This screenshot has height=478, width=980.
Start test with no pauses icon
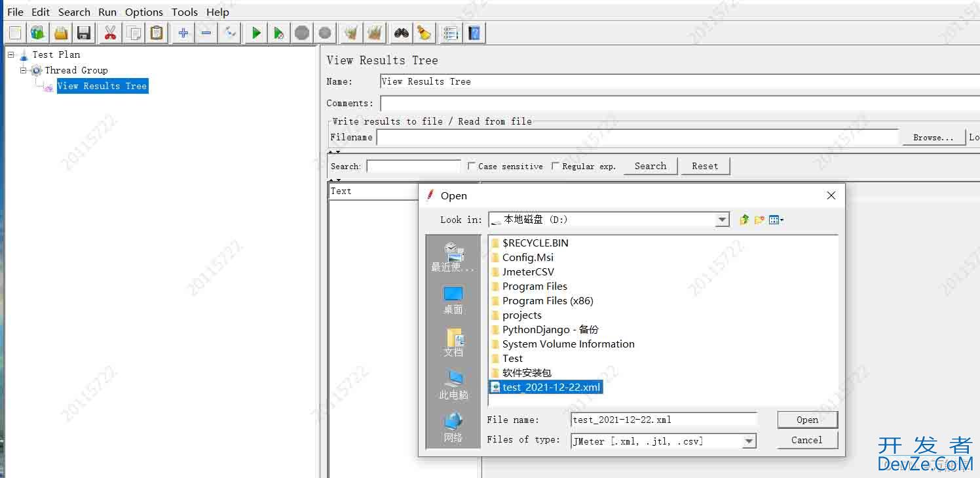279,33
